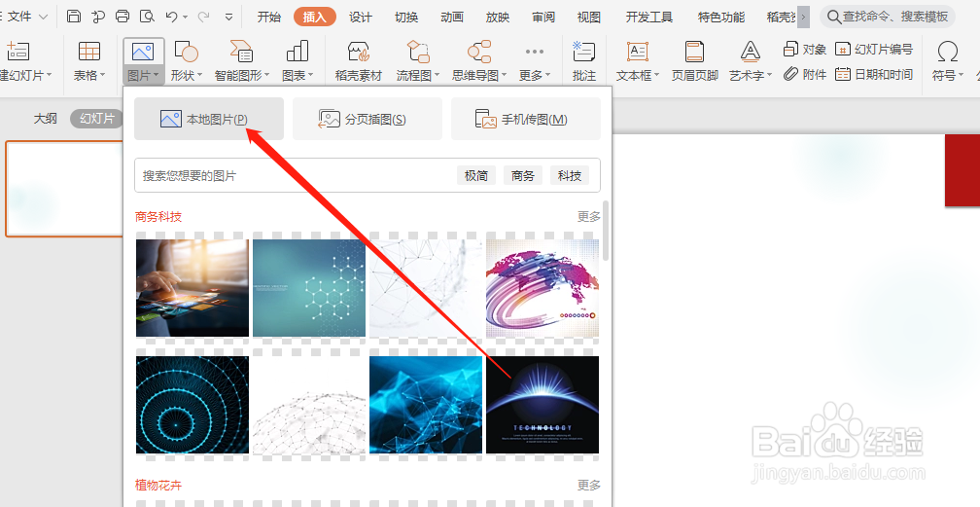This screenshot has width=980, height=507.
Task: Click the Mind Map (思维导图) icon
Action: coord(479,52)
